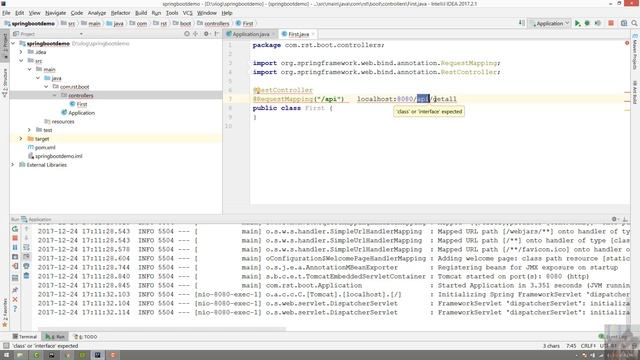Image resolution: width=640 pixels, height=360 pixels.
Task: Expand target folder node
Action: pos(21,139)
